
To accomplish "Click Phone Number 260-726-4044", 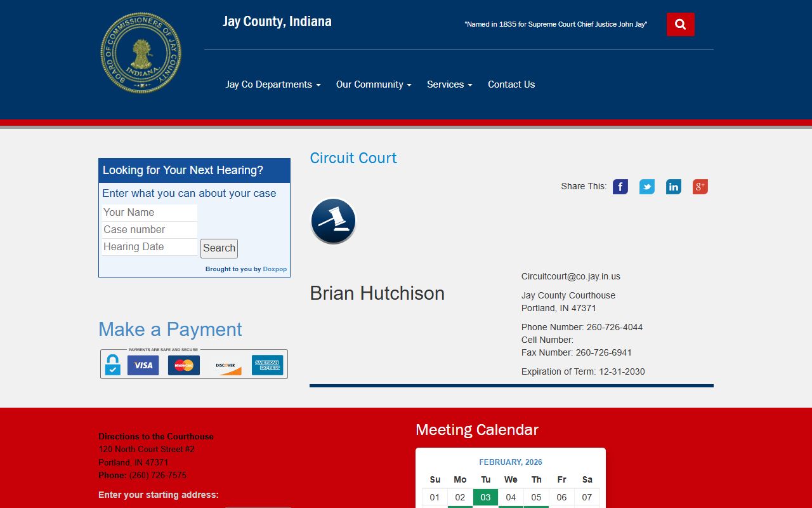I will 582,327.
